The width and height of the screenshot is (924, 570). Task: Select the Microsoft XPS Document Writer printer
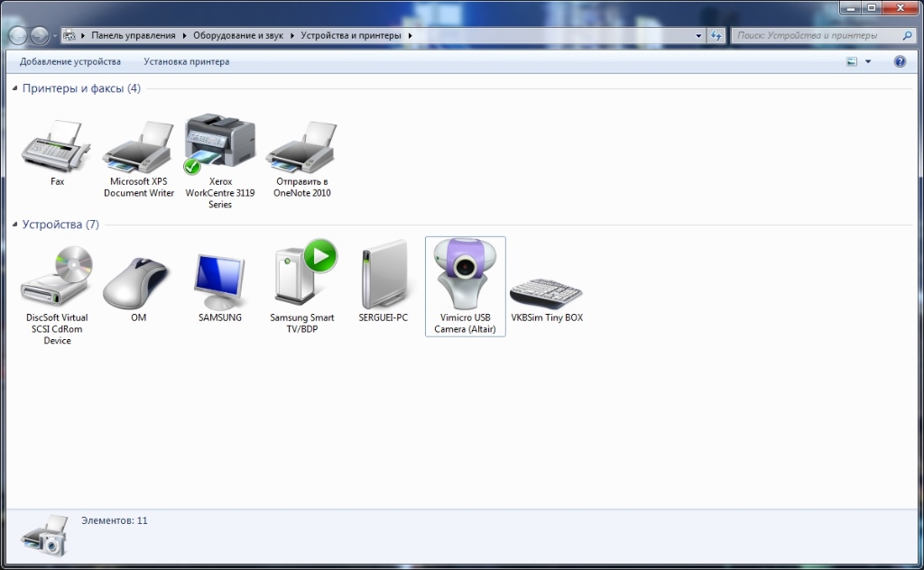pyautogui.click(x=138, y=148)
